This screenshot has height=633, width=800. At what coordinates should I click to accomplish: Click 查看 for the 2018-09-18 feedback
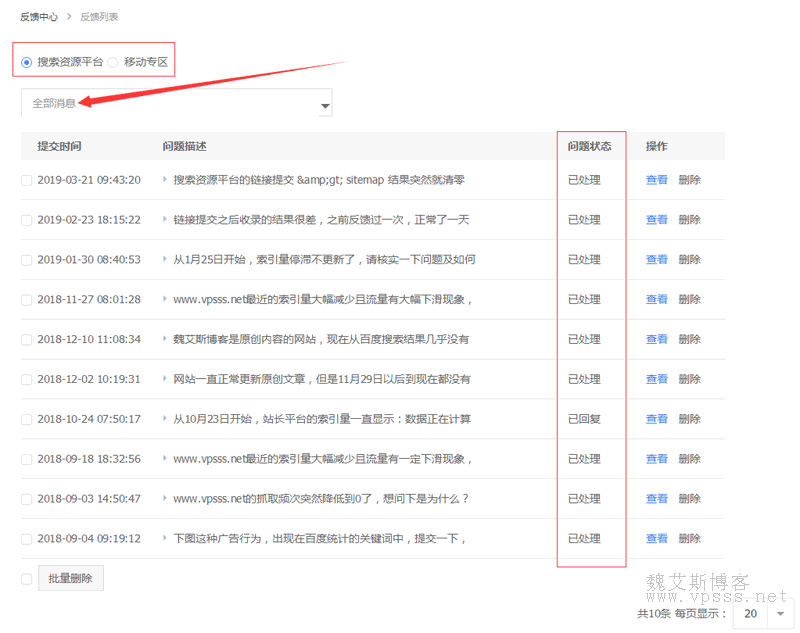point(657,459)
